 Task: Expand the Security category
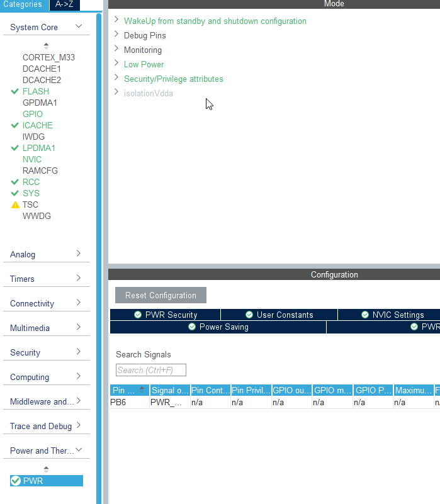tap(79, 352)
